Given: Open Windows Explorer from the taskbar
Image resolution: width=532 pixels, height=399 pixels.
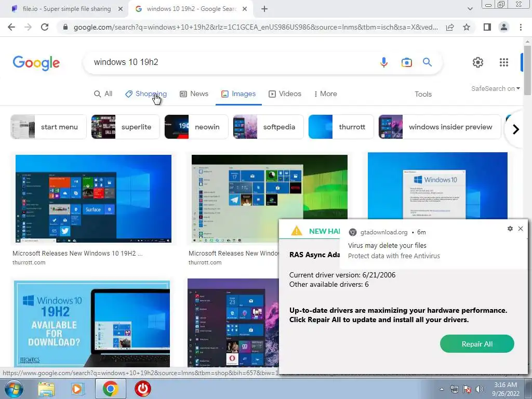Looking at the screenshot, I should (x=46, y=389).
